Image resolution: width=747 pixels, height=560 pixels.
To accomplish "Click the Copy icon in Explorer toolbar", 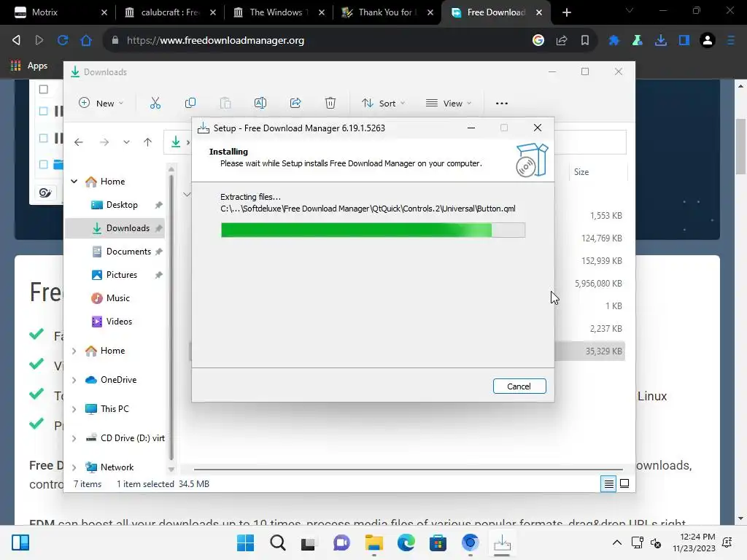I will [190, 103].
